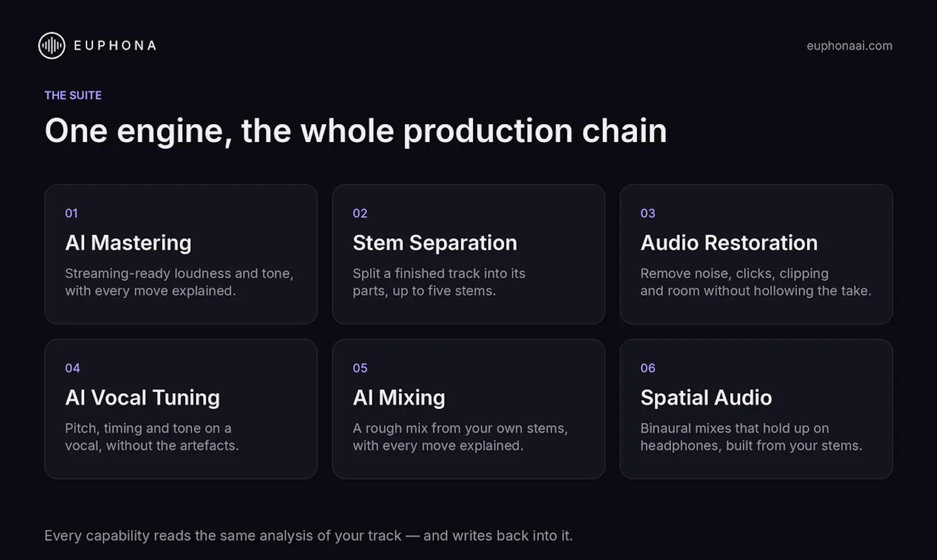The image size is (937, 560).
Task: Select the AI Vocal Tuning heading
Action: [142, 398]
